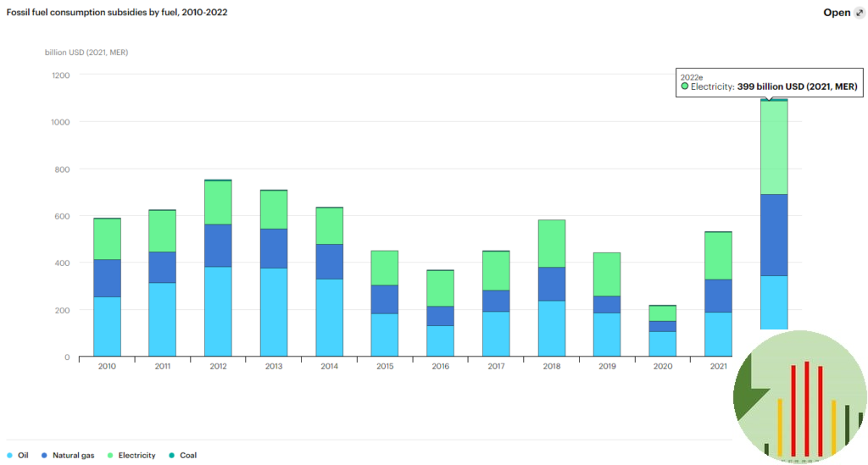
Task: Toggle the Natural gas legend item
Action: tap(68, 456)
